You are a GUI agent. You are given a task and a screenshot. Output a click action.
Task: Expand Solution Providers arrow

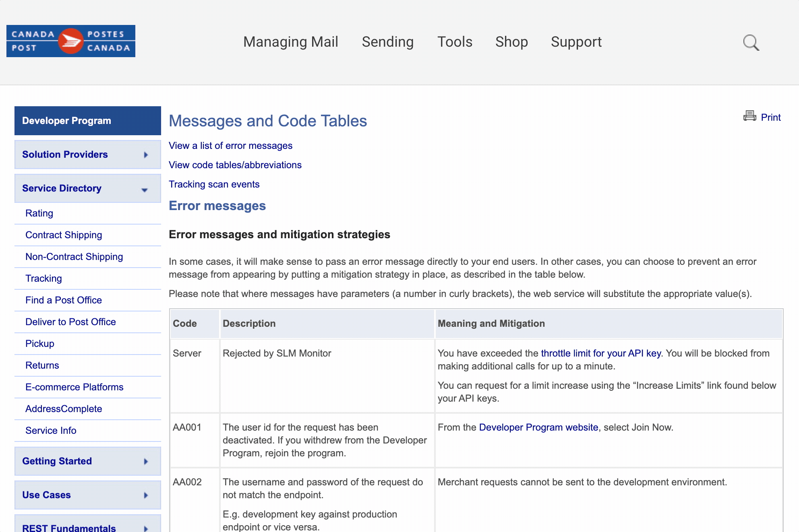(x=146, y=155)
